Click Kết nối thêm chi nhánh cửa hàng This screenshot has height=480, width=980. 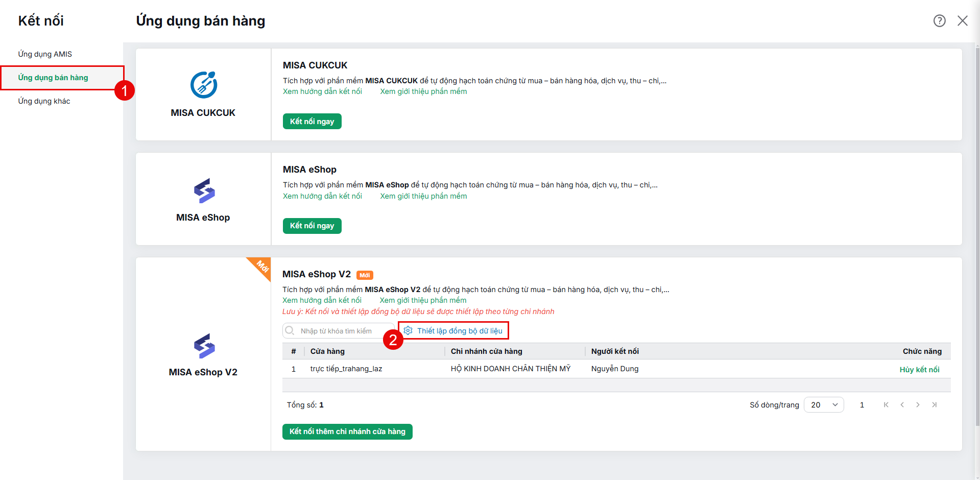click(x=347, y=431)
